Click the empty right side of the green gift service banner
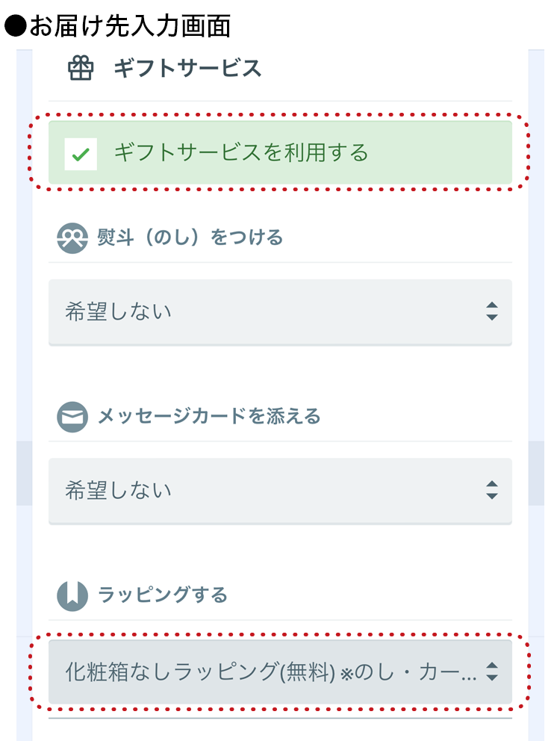560x741 pixels. click(440, 152)
